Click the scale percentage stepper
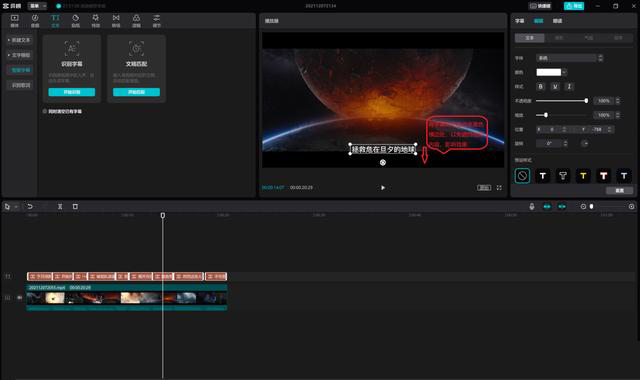640x380 pixels. click(x=618, y=115)
